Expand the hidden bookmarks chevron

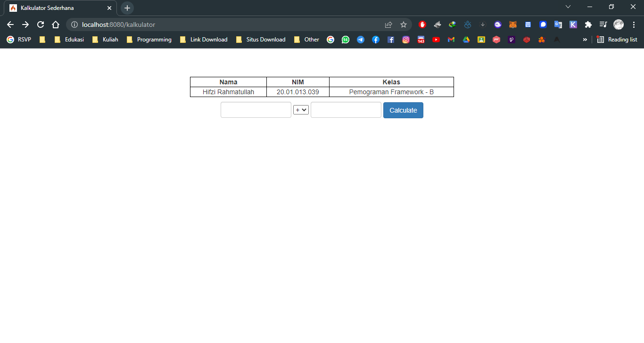click(585, 40)
